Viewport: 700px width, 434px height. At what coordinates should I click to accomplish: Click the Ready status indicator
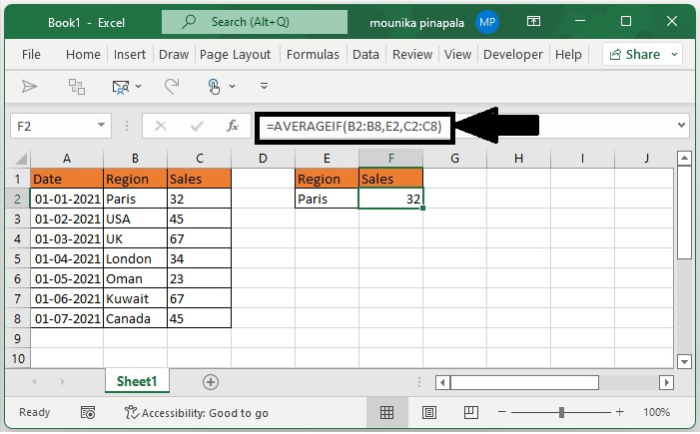34,412
